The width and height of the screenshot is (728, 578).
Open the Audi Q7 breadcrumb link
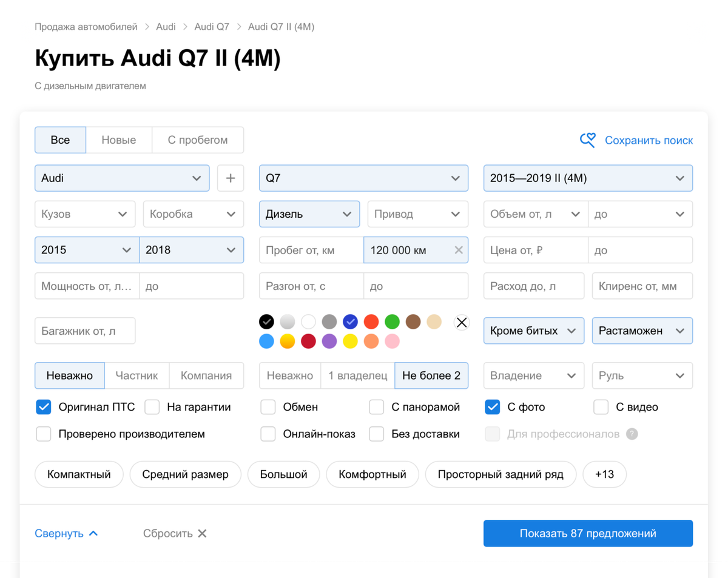pos(212,27)
